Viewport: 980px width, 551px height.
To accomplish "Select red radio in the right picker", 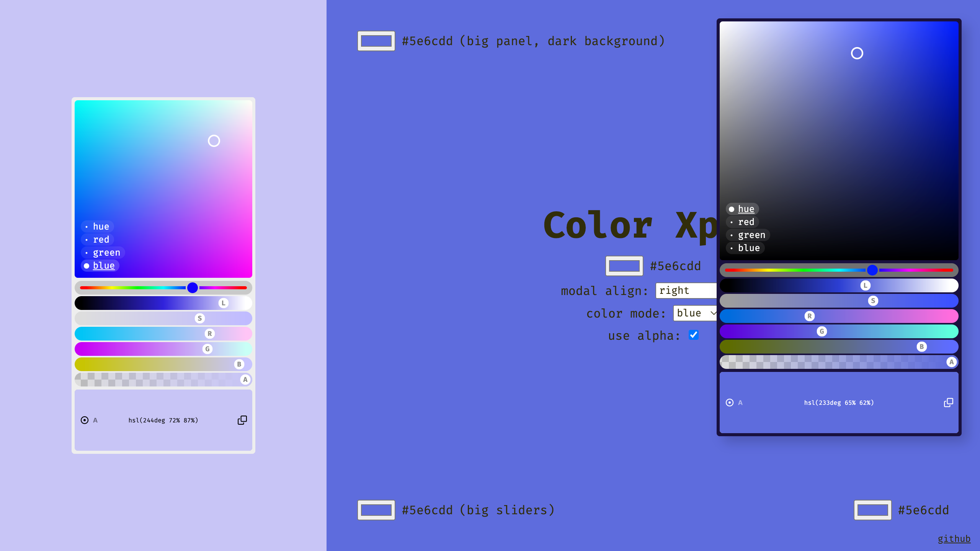I will coord(746,222).
